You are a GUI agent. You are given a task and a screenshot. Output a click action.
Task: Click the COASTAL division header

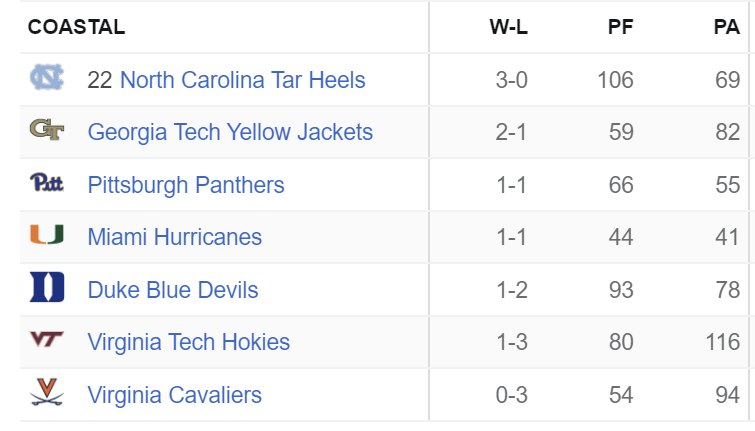(x=77, y=27)
